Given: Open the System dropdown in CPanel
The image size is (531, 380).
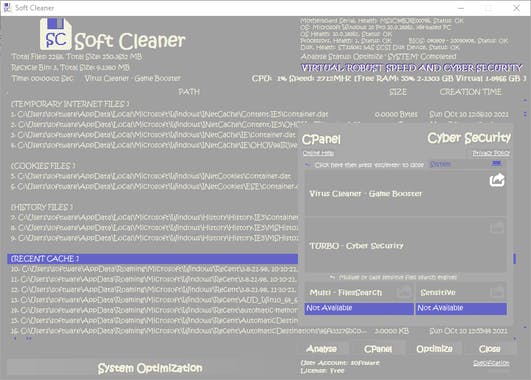Looking at the screenshot, I should (466, 164).
